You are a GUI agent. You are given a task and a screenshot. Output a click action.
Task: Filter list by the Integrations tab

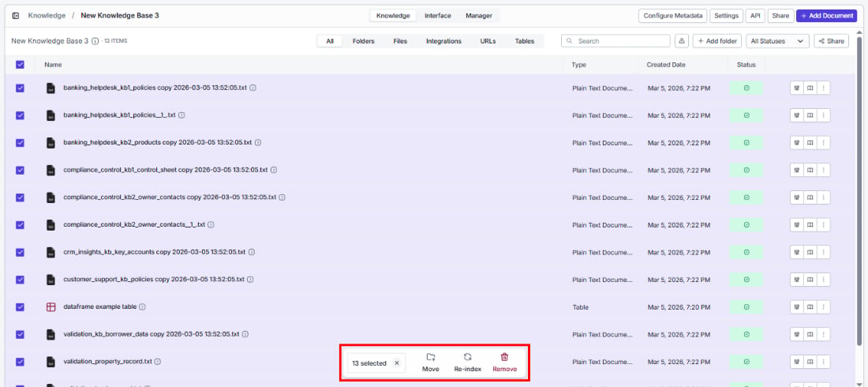click(443, 41)
